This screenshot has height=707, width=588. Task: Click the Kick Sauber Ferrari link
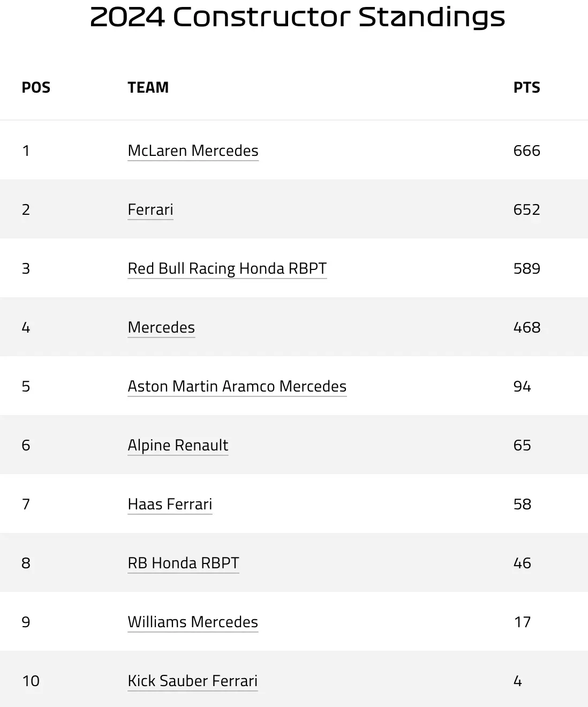click(x=192, y=681)
